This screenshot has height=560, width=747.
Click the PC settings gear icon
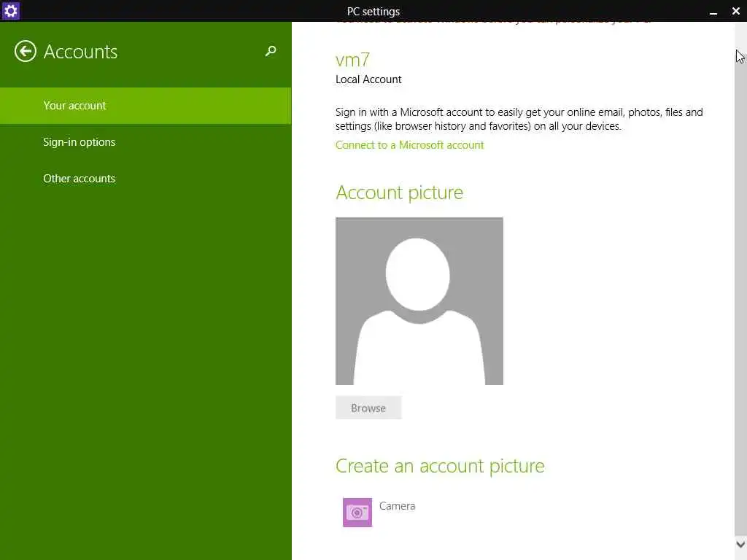(10, 11)
